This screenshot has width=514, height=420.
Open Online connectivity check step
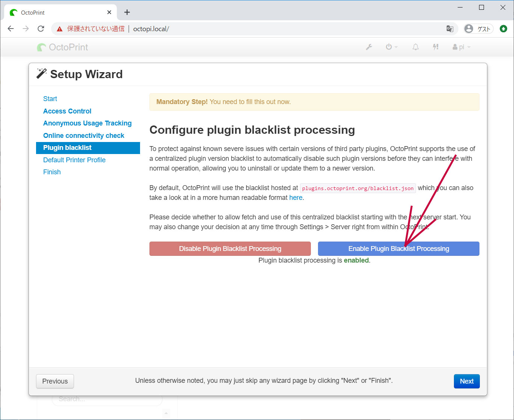click(84, 136)
